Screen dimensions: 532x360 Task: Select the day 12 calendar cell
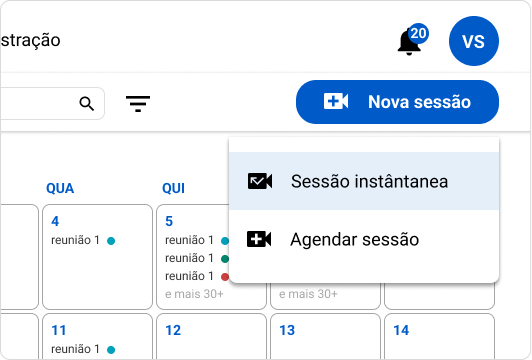[x=211, y=337]
